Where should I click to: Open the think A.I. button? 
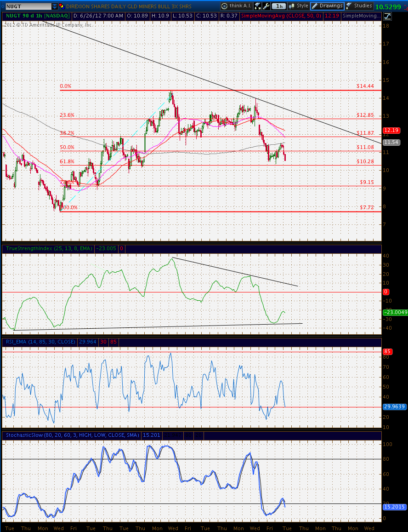point(236,6)
